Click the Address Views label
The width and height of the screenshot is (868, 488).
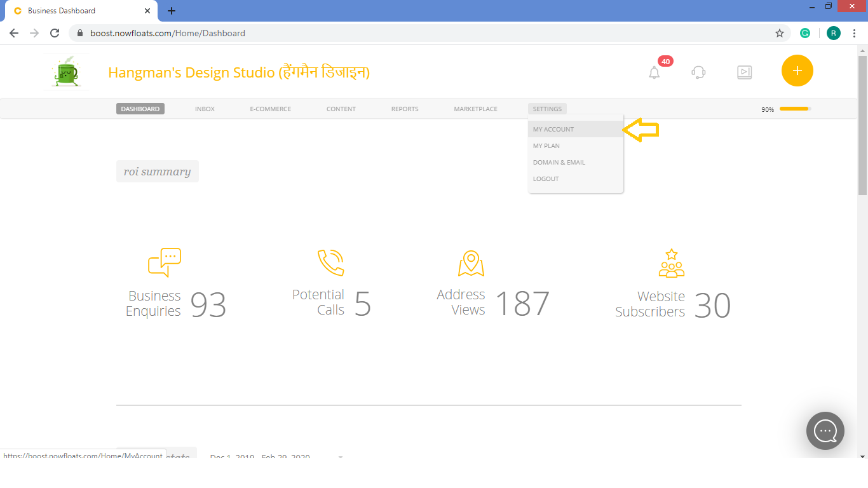(461, 302)
